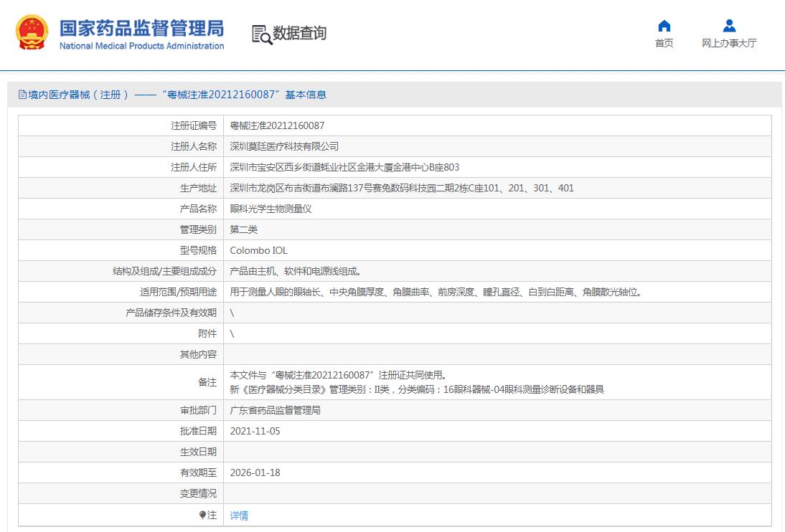Select expiry date 2026-01-18
This screenshot has height=532, width=785.
click(255, 472)
